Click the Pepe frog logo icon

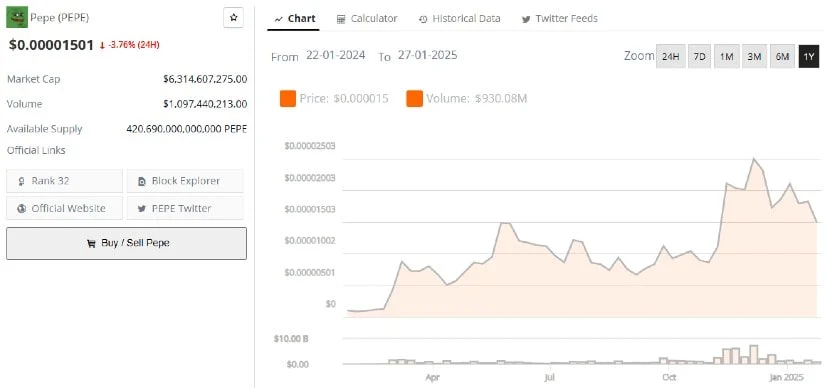coord(17,17)
